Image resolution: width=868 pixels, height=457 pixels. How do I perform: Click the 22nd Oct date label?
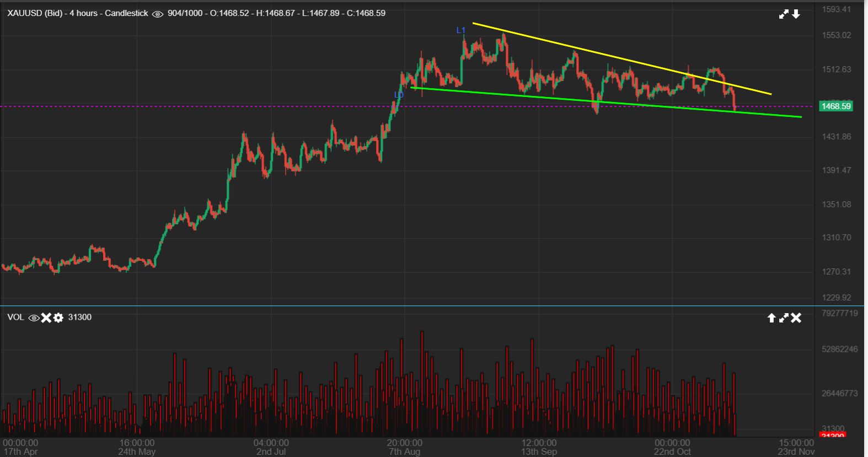(672, 451)
